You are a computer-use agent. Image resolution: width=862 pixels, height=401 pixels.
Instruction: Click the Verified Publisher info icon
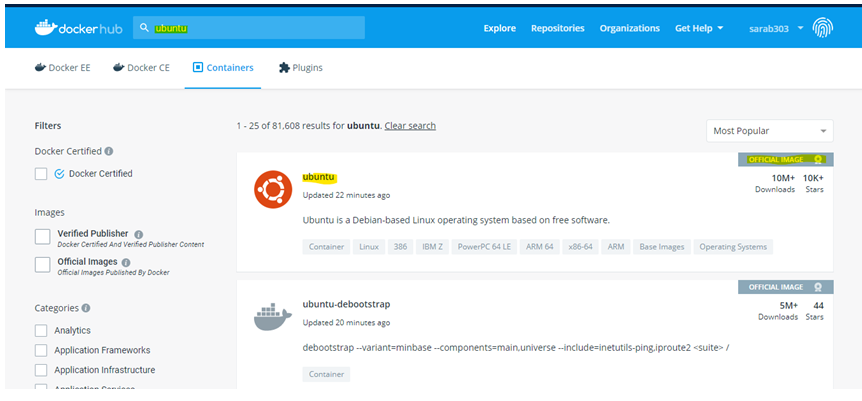[139, 234]
